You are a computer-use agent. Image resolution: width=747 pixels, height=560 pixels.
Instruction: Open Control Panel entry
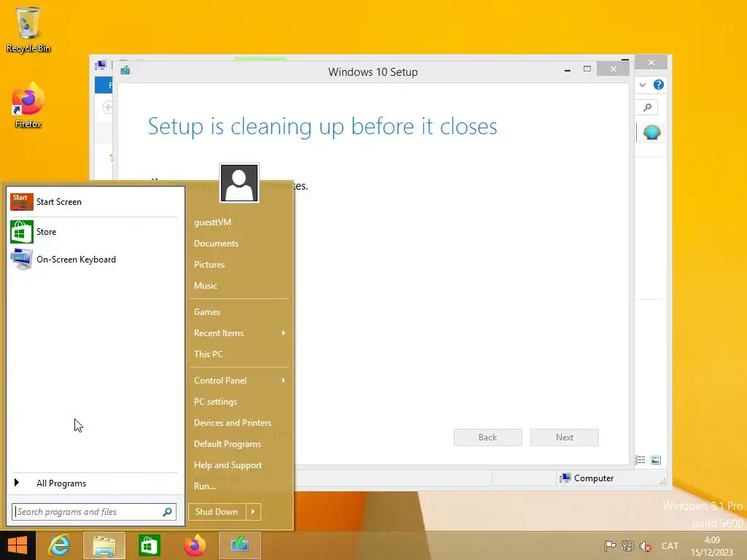coord(220,381)
